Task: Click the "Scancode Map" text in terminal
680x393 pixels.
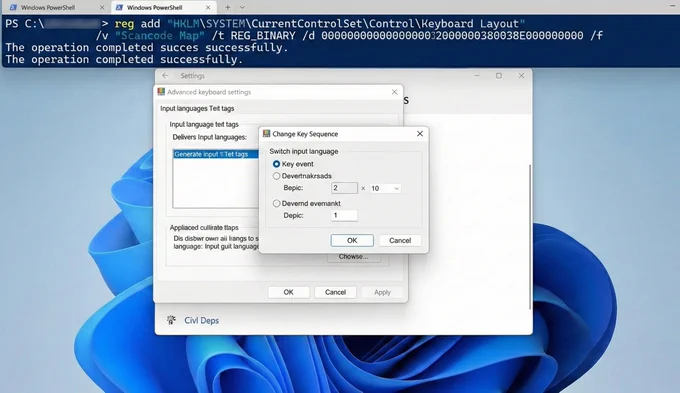Action: click(x=159, y=36)
